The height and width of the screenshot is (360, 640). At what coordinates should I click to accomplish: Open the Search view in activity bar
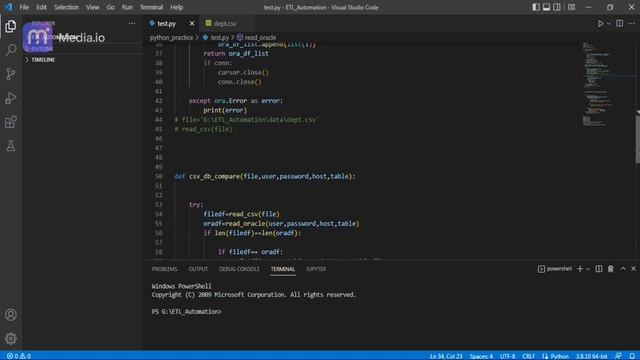[x=11, y=50]
